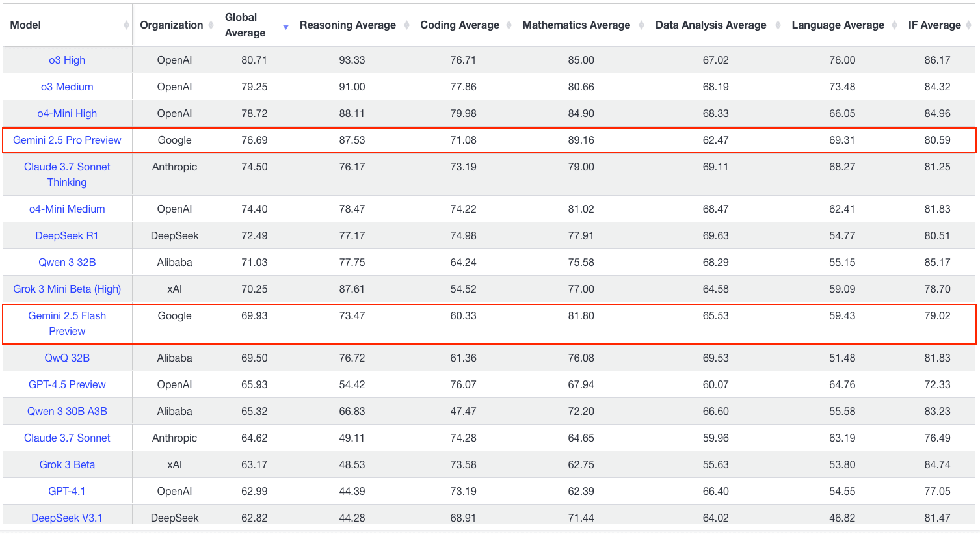Click Coding Average sort icon
This screenshot has height=534, width=980.
509,25
